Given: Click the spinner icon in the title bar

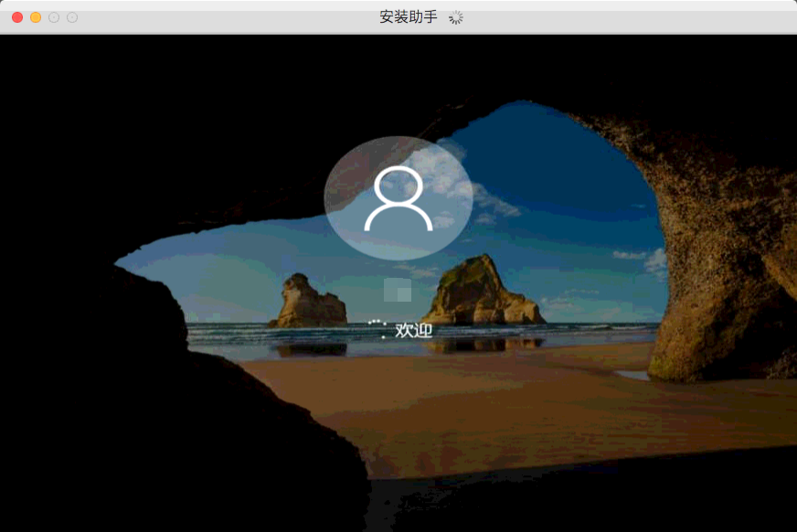Looking at the screenshot, I should pos(454,16).
